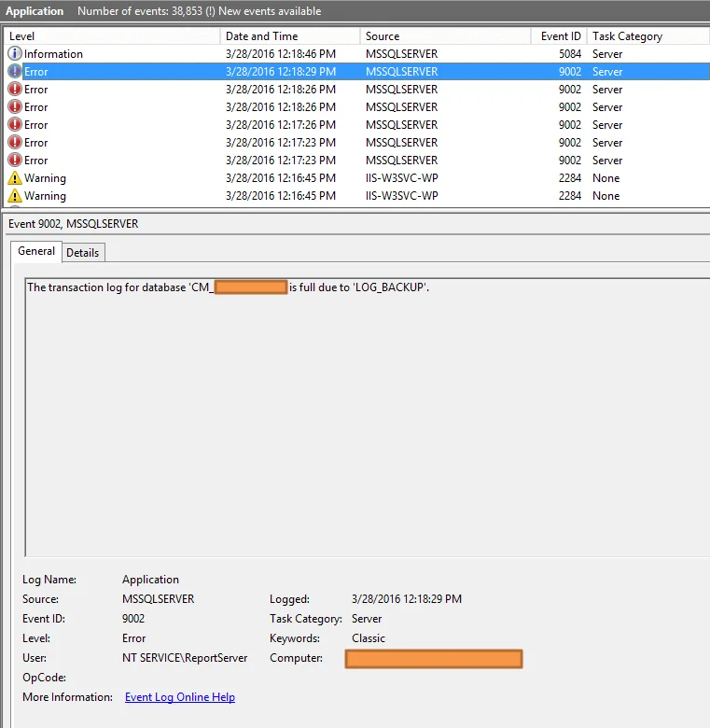Click the error icon of the second 12:18:26 PM event
This screenshot has height=728, width=710.
pyautogui.click(x=15, y=106)
